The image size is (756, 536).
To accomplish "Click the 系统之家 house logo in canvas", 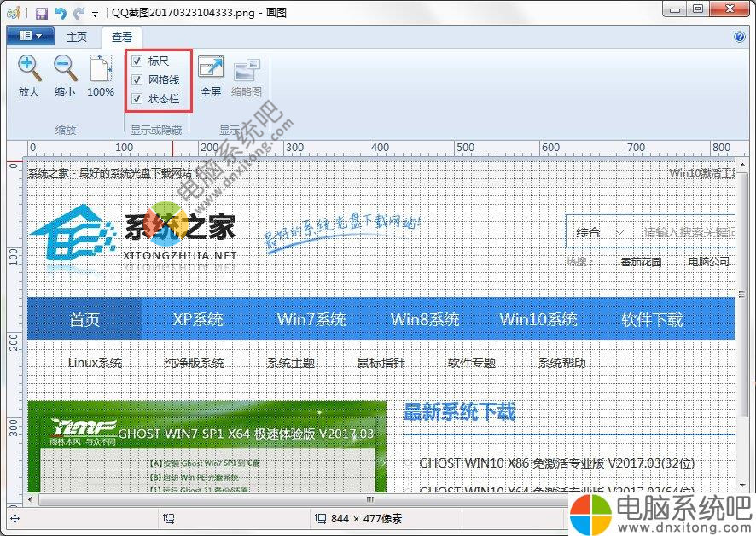I will 73,233.
